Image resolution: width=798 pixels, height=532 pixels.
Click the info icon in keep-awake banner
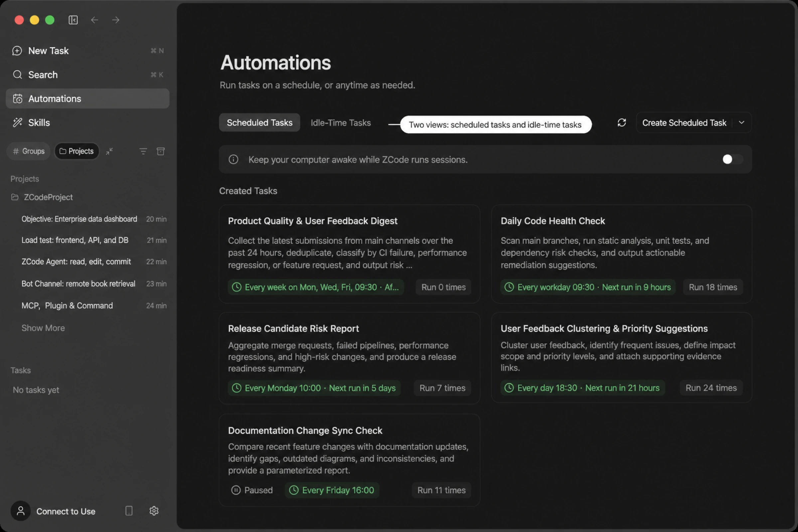[x=233, y=160]
